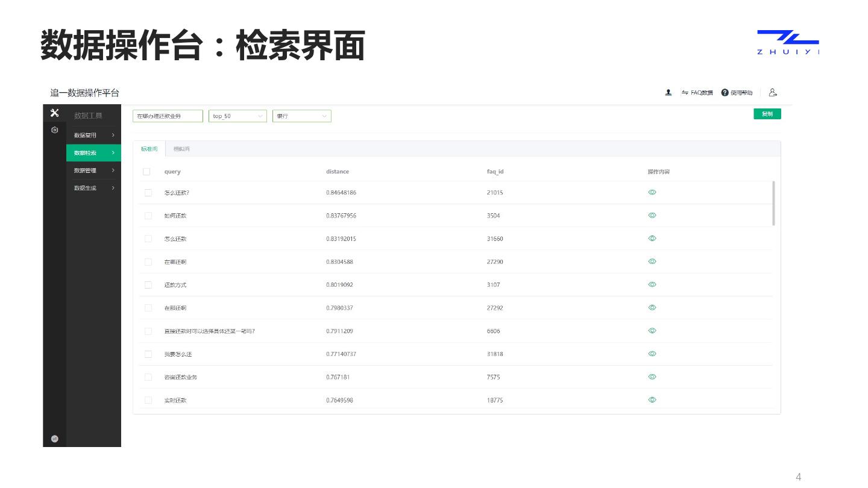Open the 银行 domain dropdown
This screenshot has width=868, height=488.
(x=301, y=116)
